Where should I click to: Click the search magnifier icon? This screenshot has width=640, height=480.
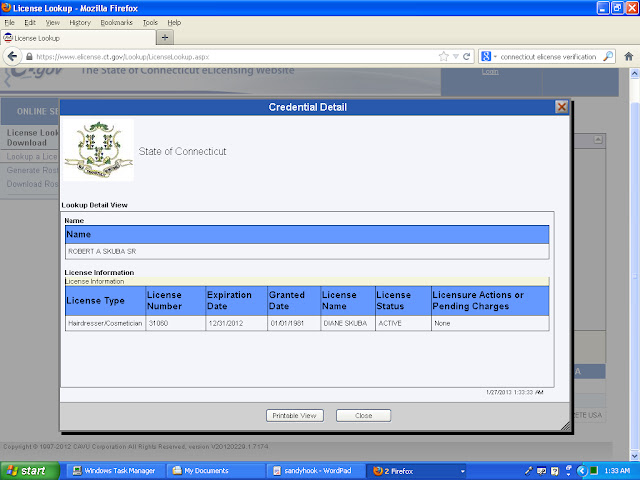(608, 56)
